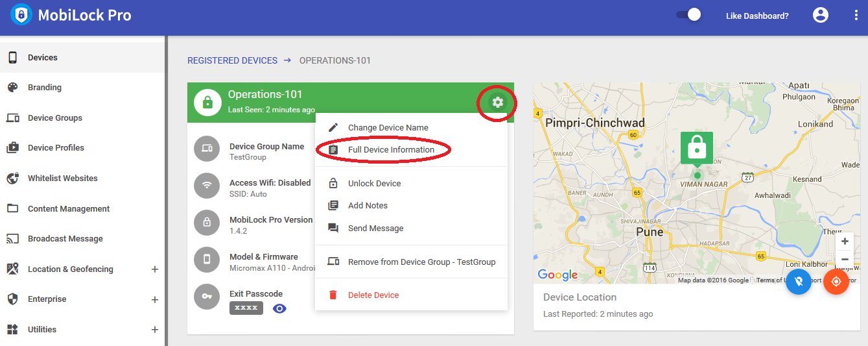Click the SSID: Auto text
Viewport: 868px width, 346px height.
[x=248, y=194]
